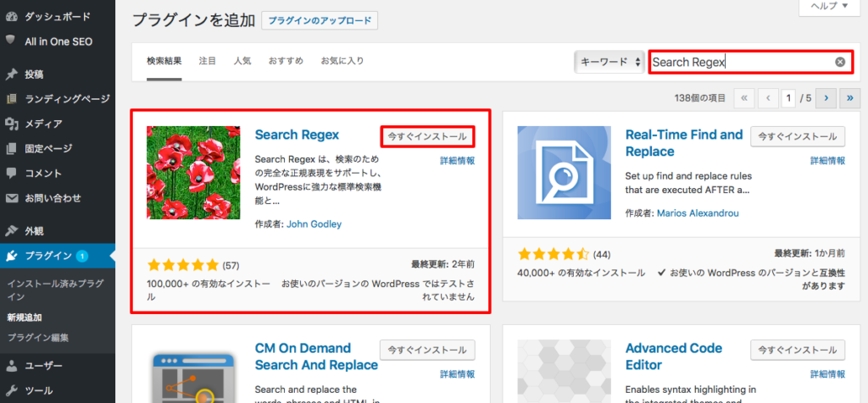The width and height of the screenshot is (868, 403).
Task: Open インストール済みプラグイン submenu item
Action: 55,290
